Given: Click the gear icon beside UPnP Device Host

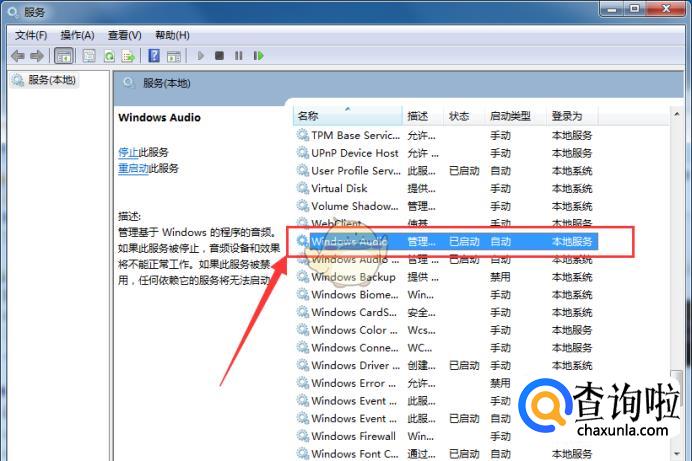Looking at the screenshot, I should [x=302, y=153].
